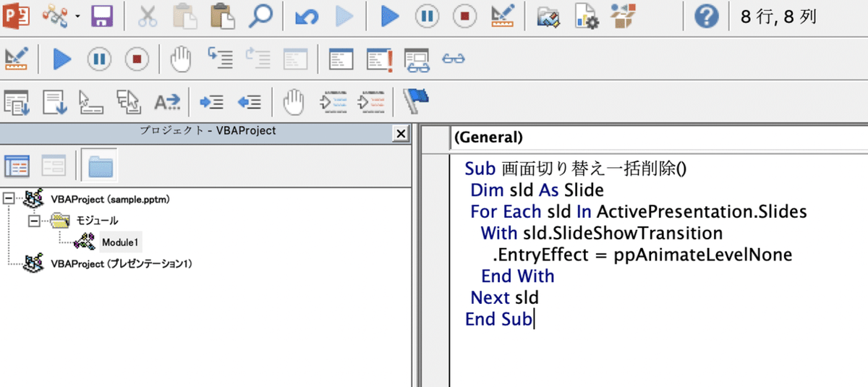Click Run in the Debug toolbar

62,59
